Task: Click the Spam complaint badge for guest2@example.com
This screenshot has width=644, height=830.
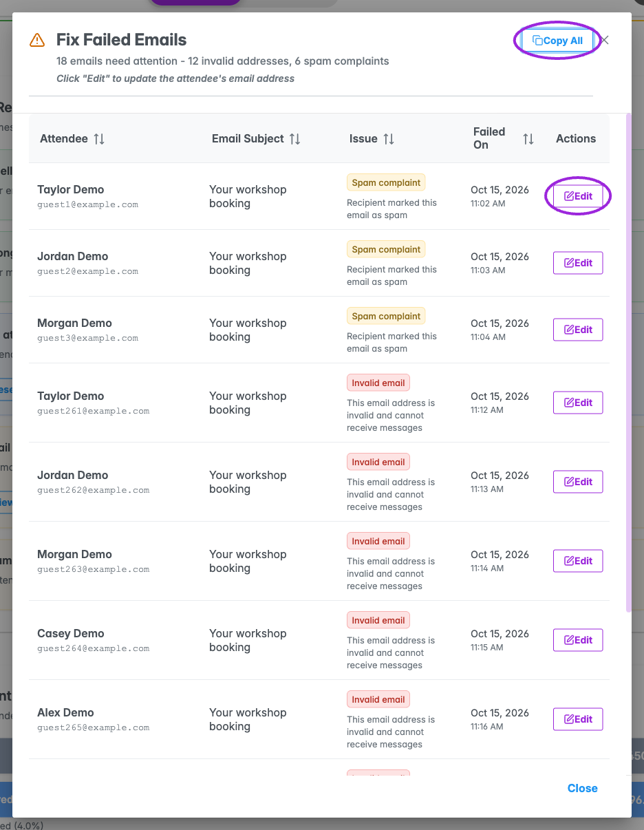Action: [386, 250]
